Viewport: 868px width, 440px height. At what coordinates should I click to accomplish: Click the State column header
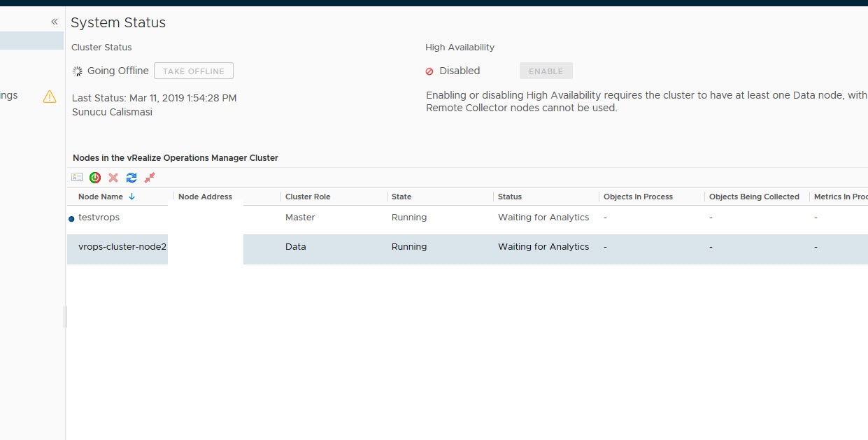401,197
